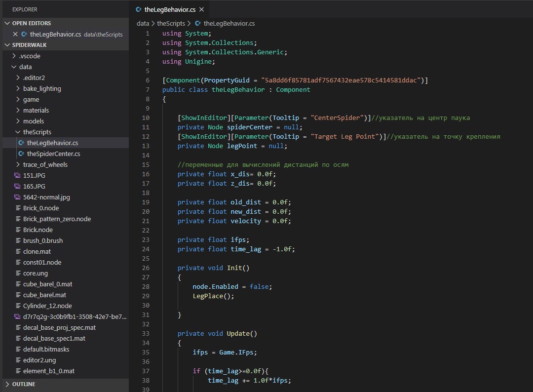Expand the OUTLINE section
533x392 pixels.
click(x=7, y=384)
